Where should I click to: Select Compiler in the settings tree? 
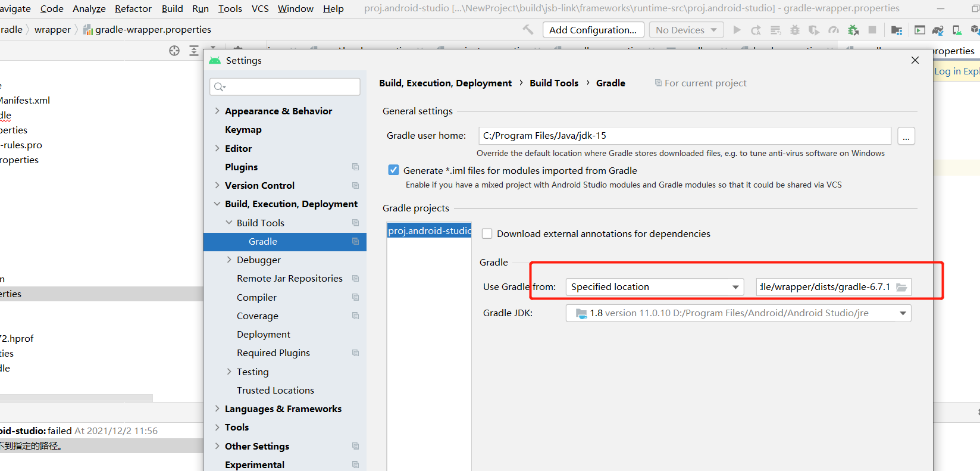point(256,297)
